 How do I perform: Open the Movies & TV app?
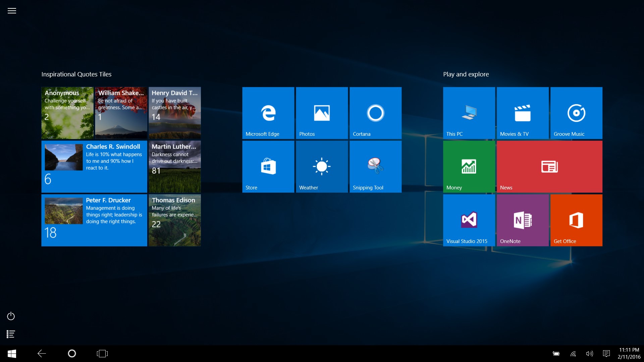[523, 113]
